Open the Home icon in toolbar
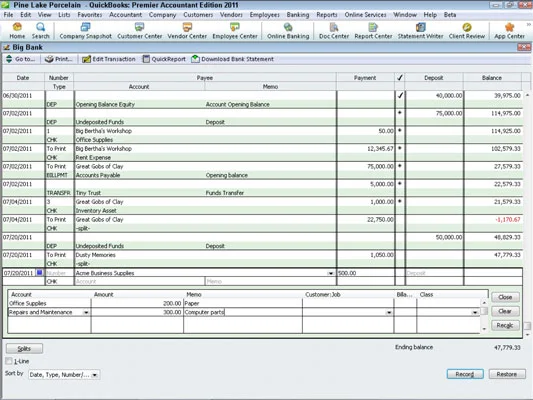The image size is (533, 400). [17, 31]
